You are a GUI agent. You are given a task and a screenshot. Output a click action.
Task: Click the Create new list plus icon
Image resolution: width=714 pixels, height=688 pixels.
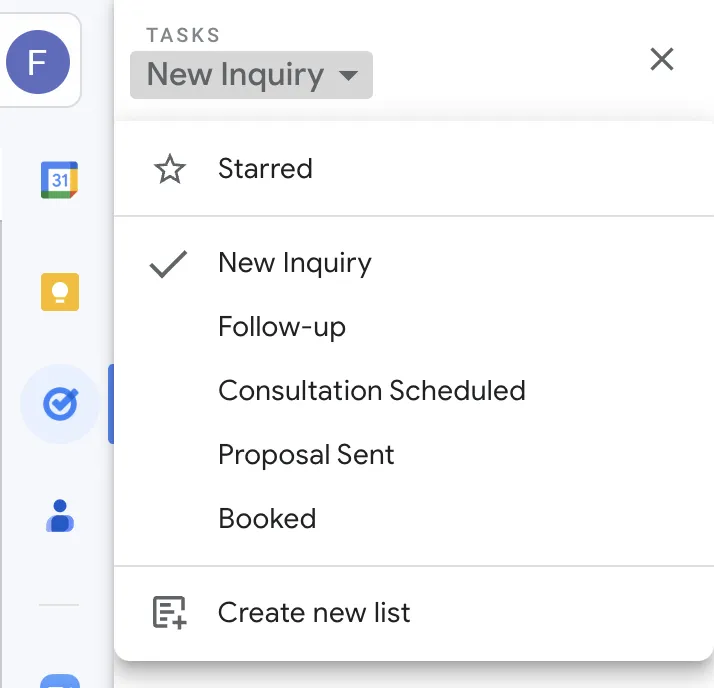pyautogui.click(x=170, y=613)
